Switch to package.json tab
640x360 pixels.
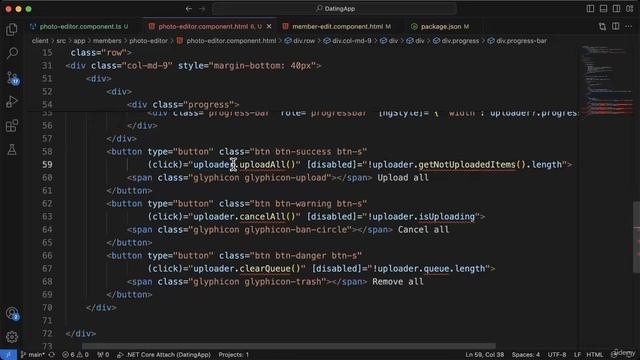click(x=440, y=27)
